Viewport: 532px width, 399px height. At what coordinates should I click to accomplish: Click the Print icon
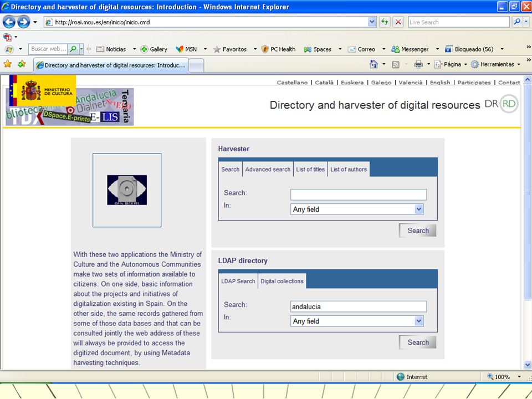coord(418,64)
